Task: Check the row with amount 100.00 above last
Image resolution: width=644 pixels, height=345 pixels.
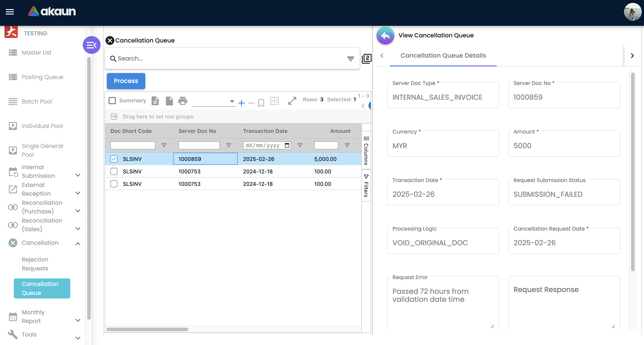Action: point(114,171)
